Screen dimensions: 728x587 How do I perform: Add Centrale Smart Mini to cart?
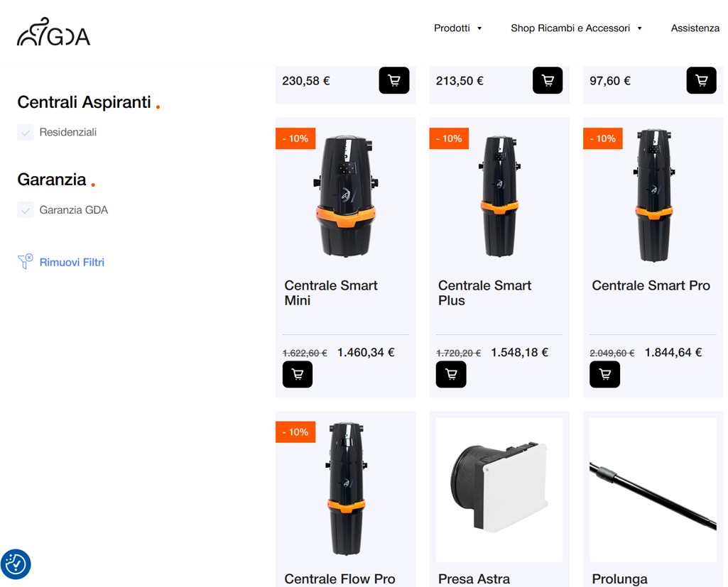tap(297, 374)
